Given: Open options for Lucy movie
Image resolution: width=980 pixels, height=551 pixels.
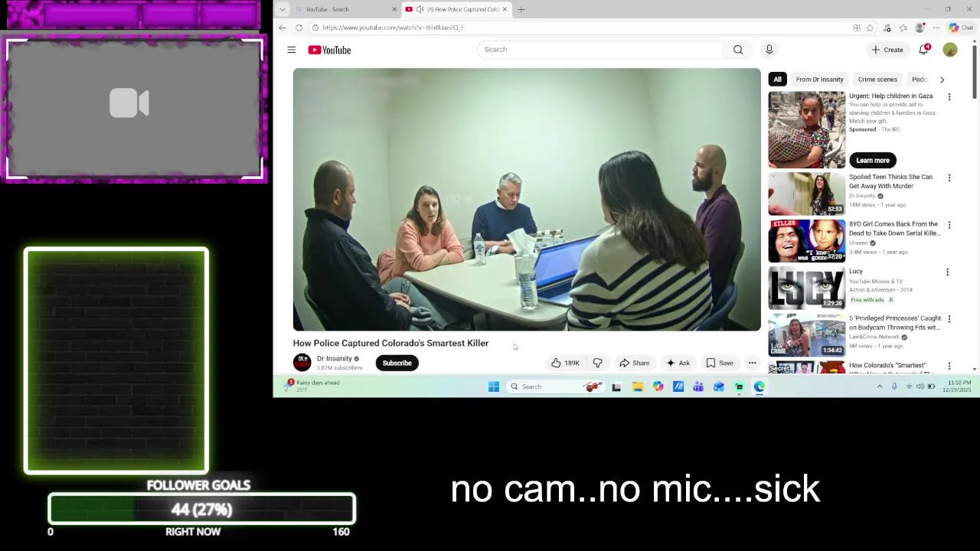Looking at the screenshot, I should pos(947,272).
